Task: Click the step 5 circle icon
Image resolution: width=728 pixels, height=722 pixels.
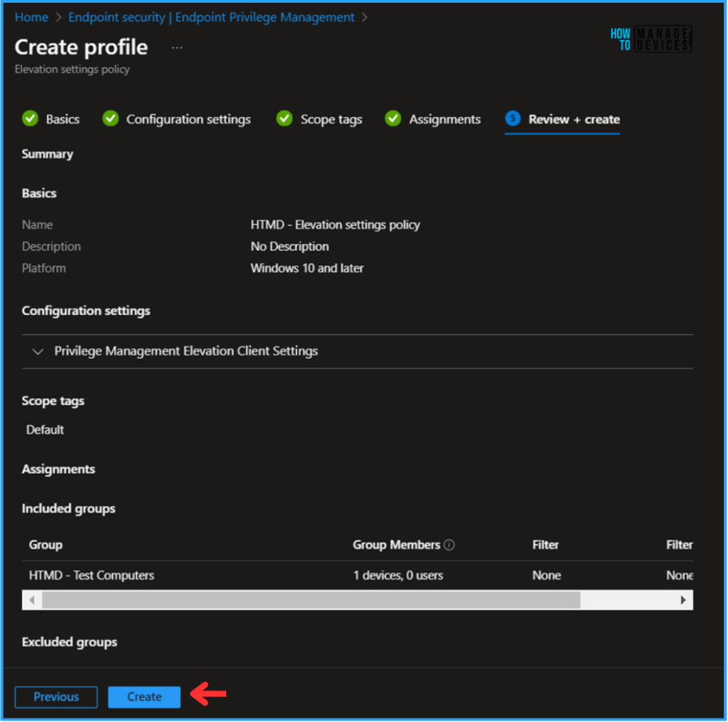Action: pyautogui.click(x=513, y=119)
